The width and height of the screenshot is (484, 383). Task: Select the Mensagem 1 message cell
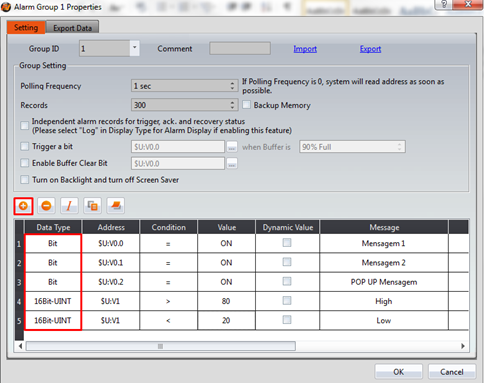[384, 243]
